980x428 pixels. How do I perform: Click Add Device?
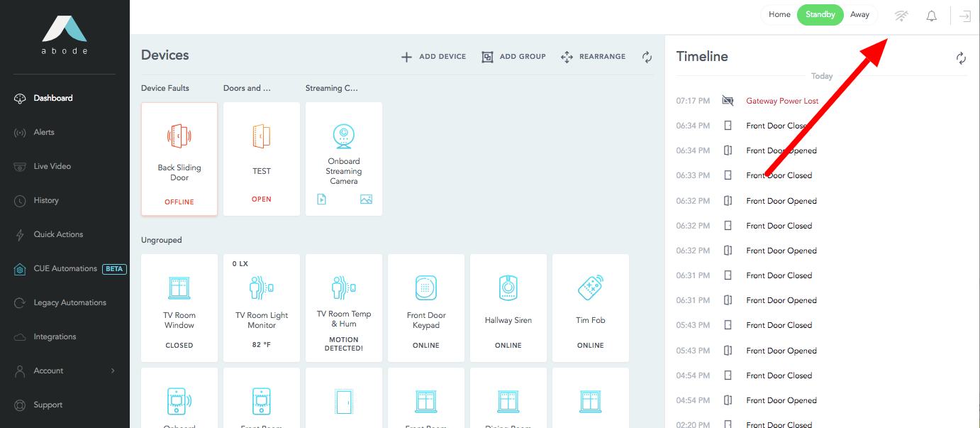434,57
